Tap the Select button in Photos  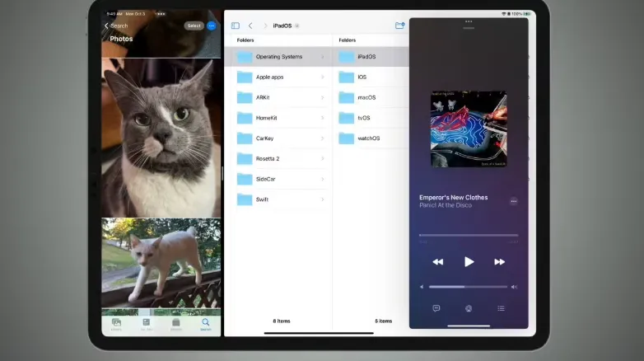point(194,26)
